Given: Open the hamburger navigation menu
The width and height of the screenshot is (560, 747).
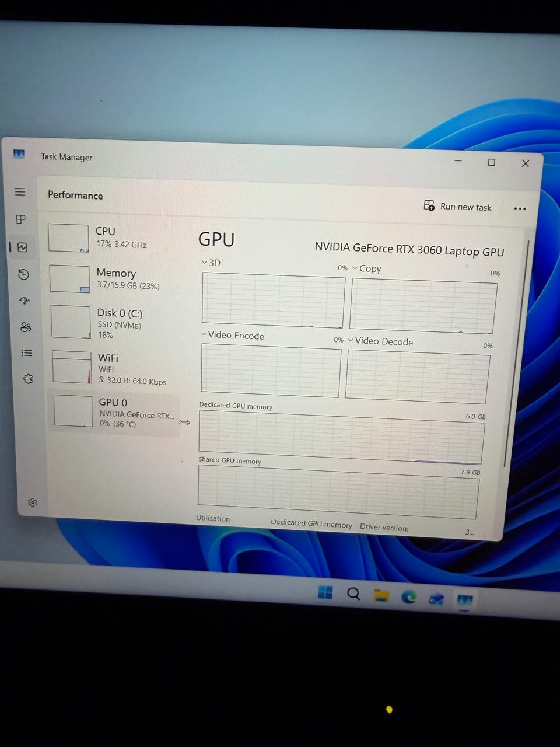Looking at the screenshot, I should (20, 192).
